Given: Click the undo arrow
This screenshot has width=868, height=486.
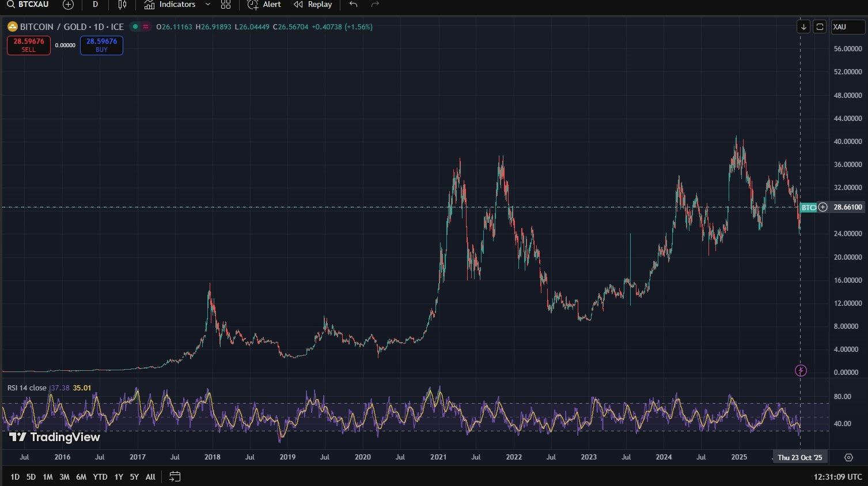Looking at the screenshot, I should (x=353, y=5).
